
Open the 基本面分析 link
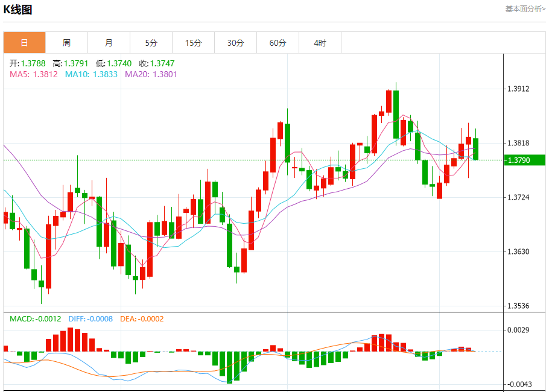(525, 9)
